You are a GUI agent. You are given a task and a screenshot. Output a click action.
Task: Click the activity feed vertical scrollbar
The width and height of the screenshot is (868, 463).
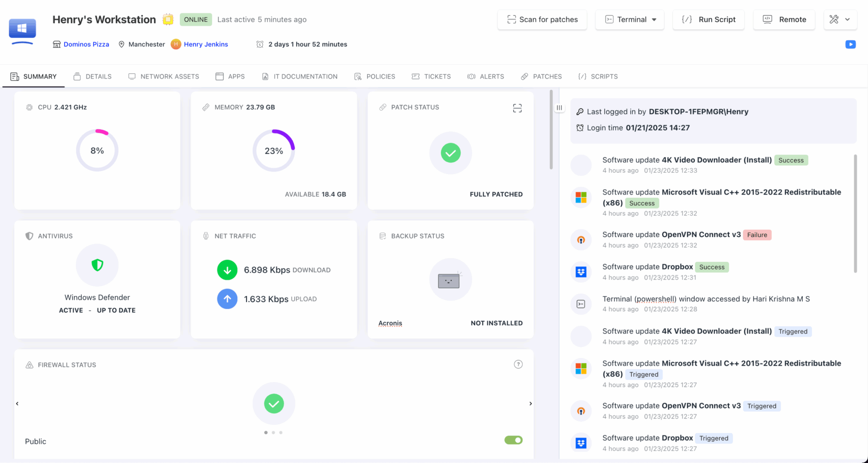tap(855, 214)
